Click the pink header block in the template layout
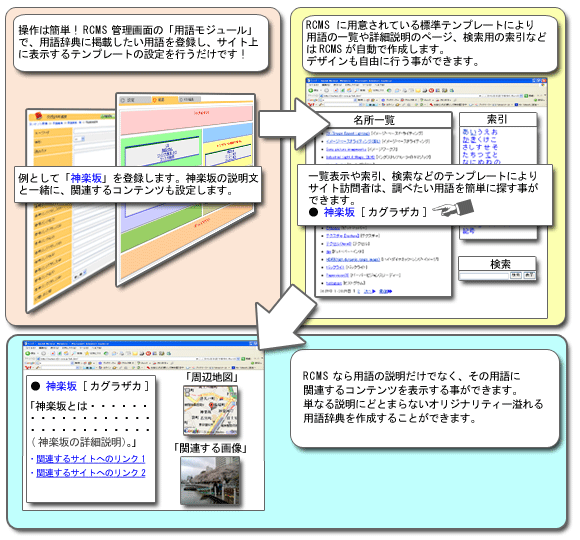The height and width of the screenshot is (540, 580). (186, 119)
